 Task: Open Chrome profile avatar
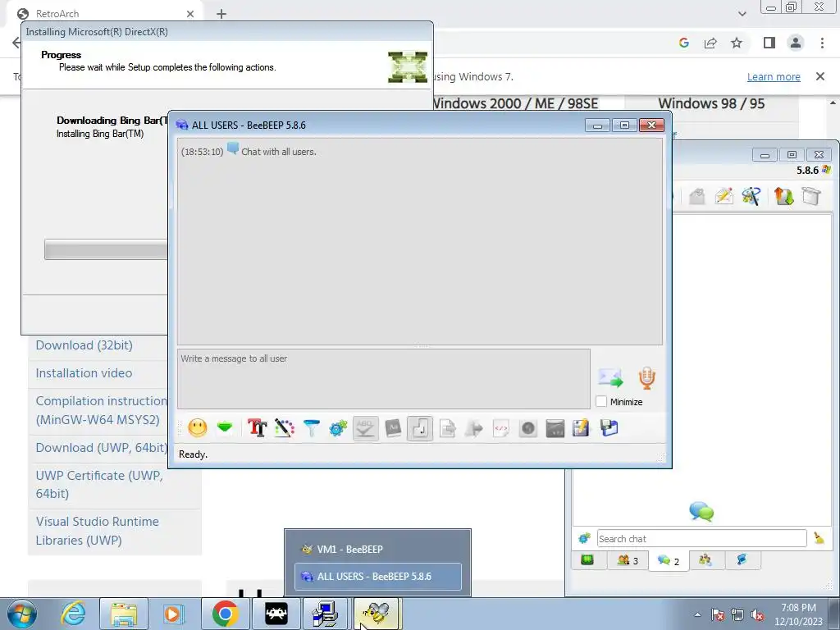tap(796, 43)
